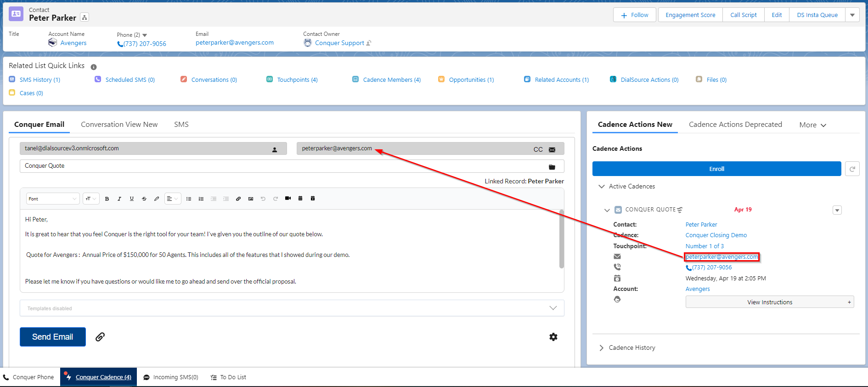The image size is (868, 387).
Task: Open the More tabs dropdown
Action: point(812,125)
